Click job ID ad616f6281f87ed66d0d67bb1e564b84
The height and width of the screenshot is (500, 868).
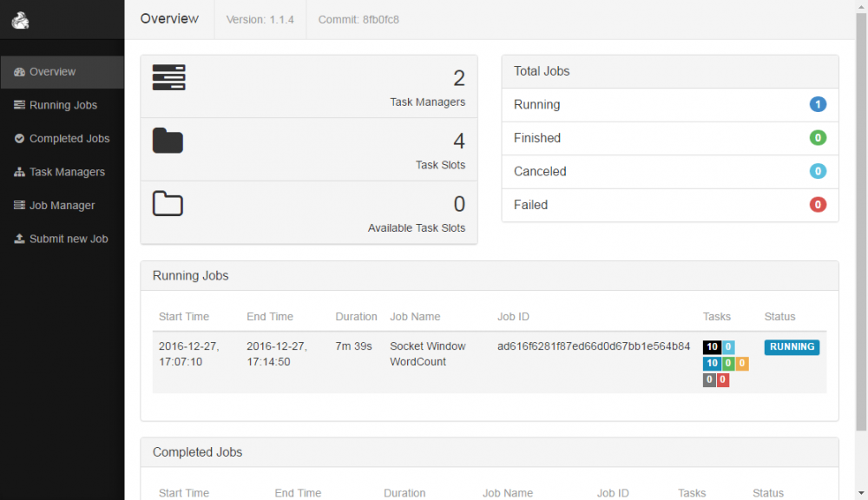click(594, 346)
